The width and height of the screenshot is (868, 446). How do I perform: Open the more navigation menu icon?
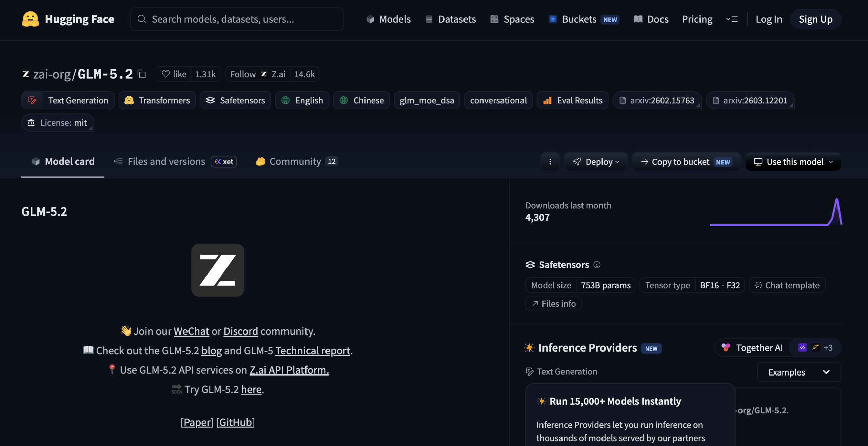(732, 19)
